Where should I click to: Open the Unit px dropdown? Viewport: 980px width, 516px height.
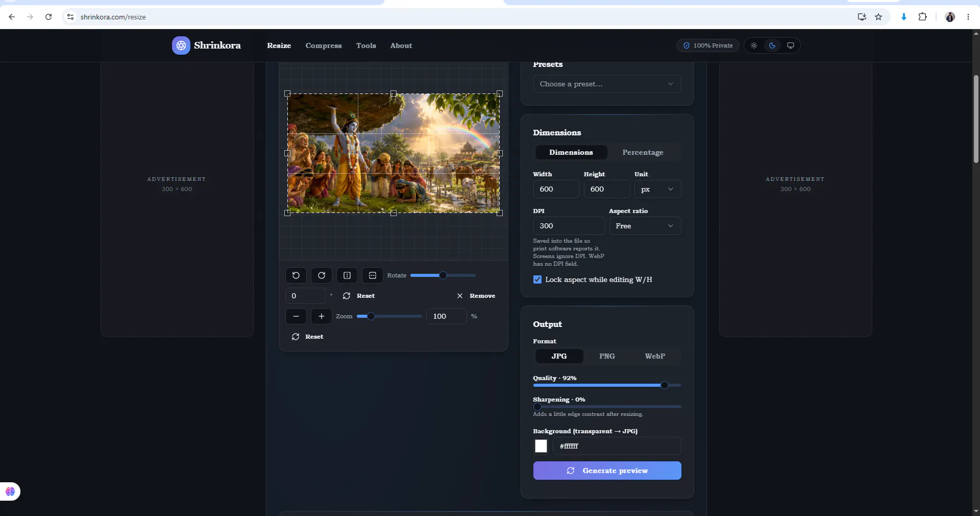[x=657, y=189]
